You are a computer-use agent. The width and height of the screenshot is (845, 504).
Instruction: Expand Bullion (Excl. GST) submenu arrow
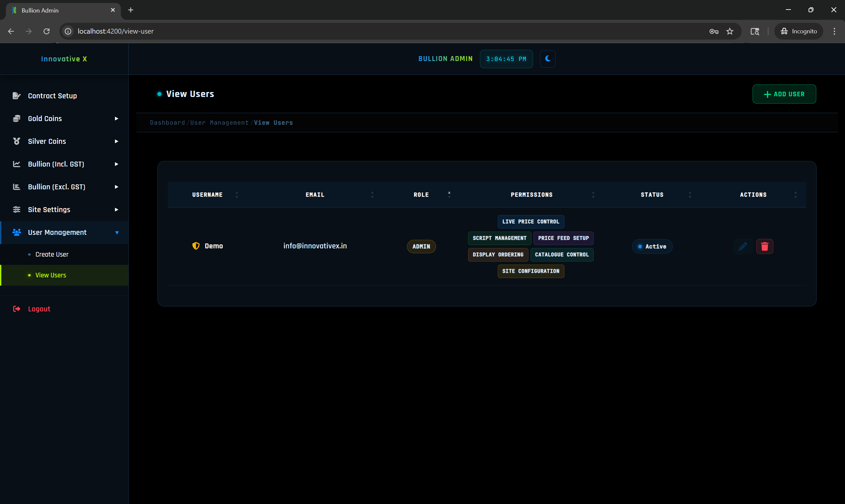117,187
